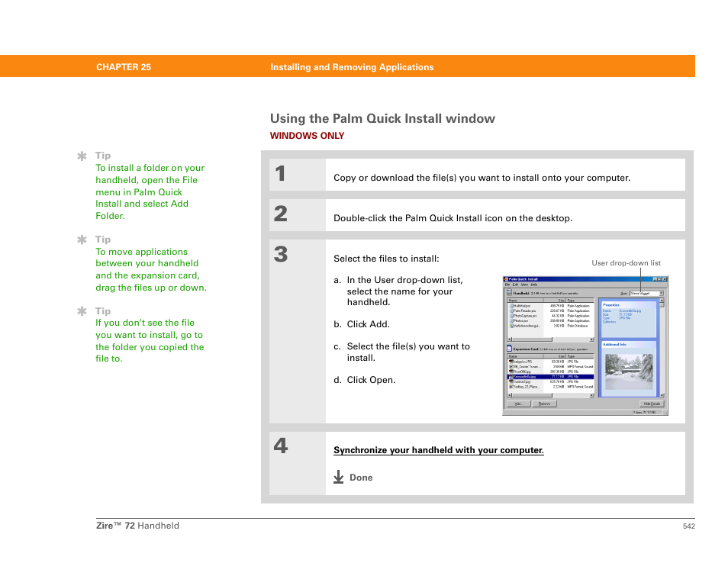Screen dimensions: 728x563
Task: Sort Handheld list by Name column
Action: pyautogui.click(x=526, y=301)
